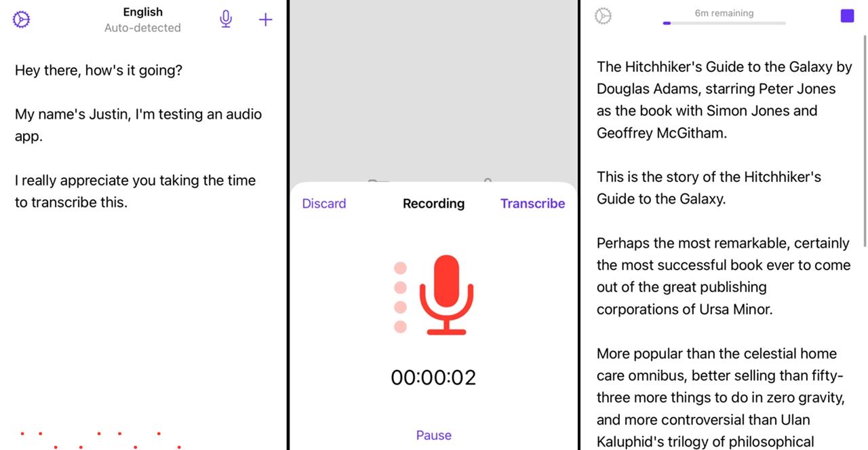The height and width of the screenshot is (450, 868).
Task: Click the "I really appreciate you" paragraph
Action: click(136, 191)
